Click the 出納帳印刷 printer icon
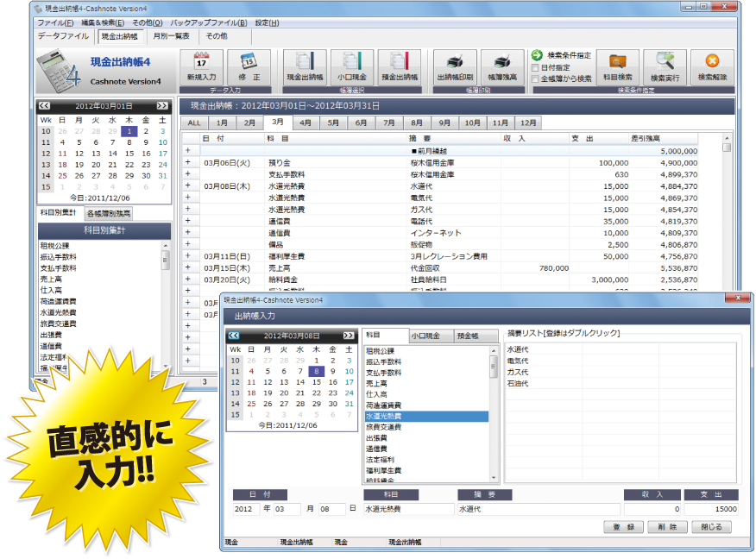 click(455, 64)
